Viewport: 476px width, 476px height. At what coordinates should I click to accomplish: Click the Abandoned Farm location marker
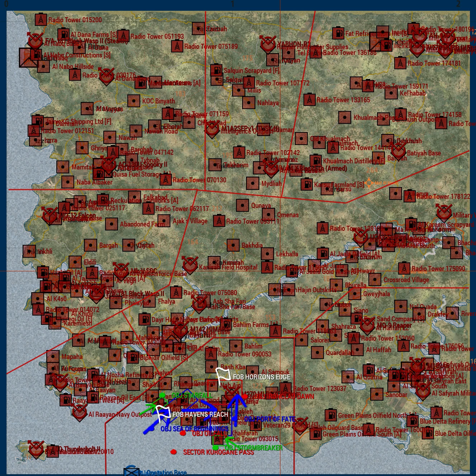(x=112, y=224)
